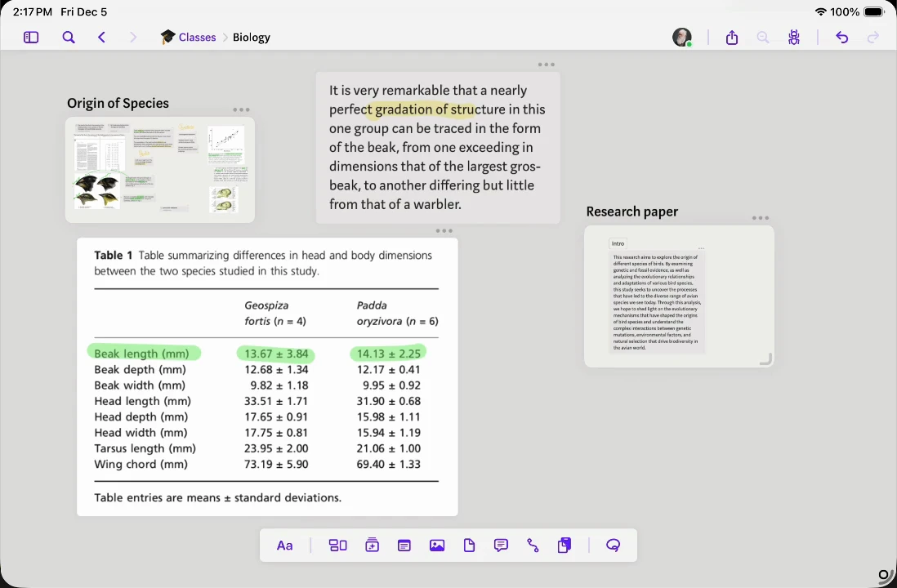Open text style Aa tool
Image resolution: width=897 pixels, height=588 pixels.
tap(284, 545)
